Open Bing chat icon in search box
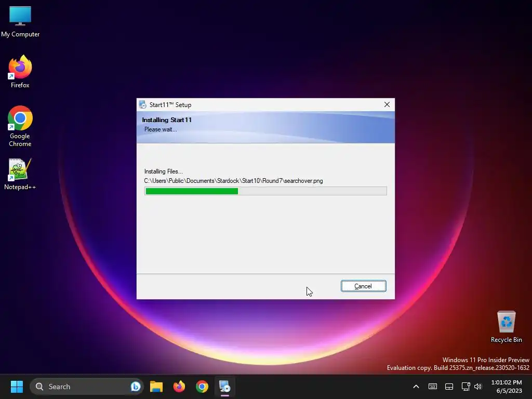 click(x=136, y=387)
